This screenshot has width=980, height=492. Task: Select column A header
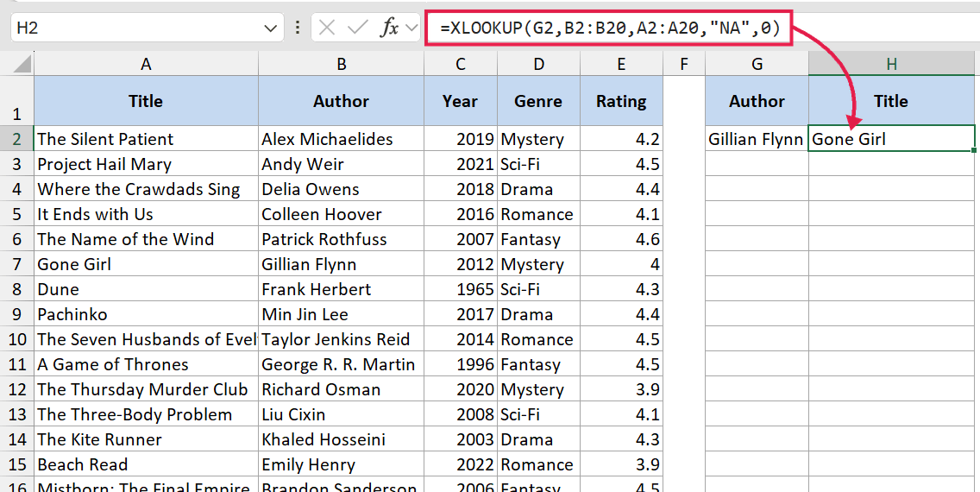(x=147, y=64)
